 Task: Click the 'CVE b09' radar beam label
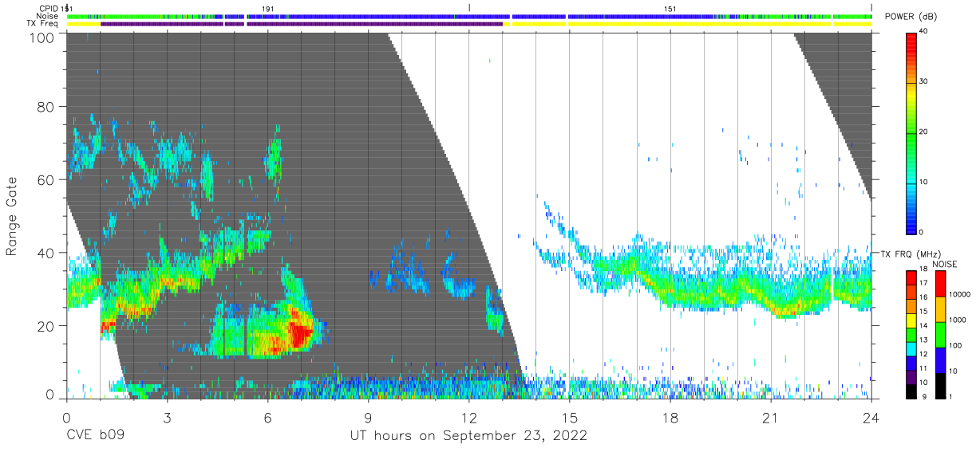(x=94, y=436)
